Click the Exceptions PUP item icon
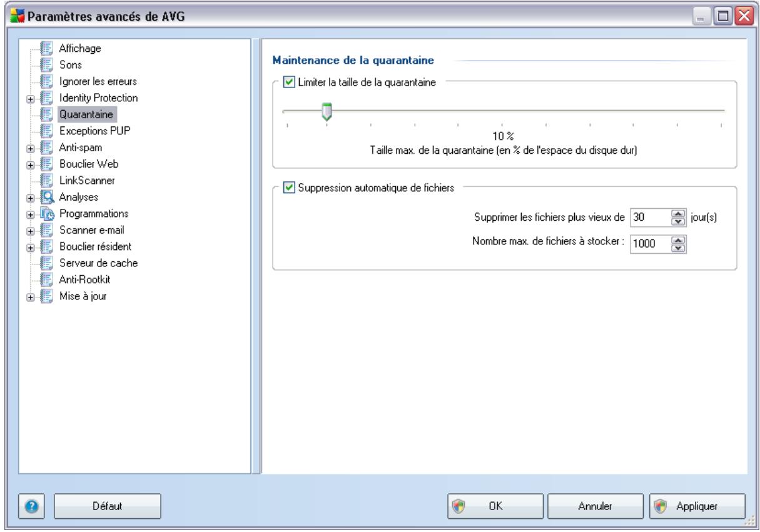The width and height of the screenshot is (760, 532). pos(46,131)
